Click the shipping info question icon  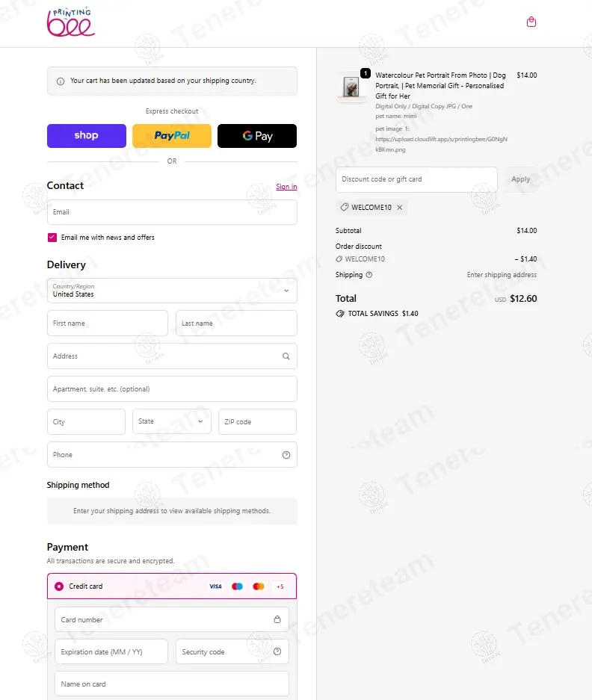point(369,275)
